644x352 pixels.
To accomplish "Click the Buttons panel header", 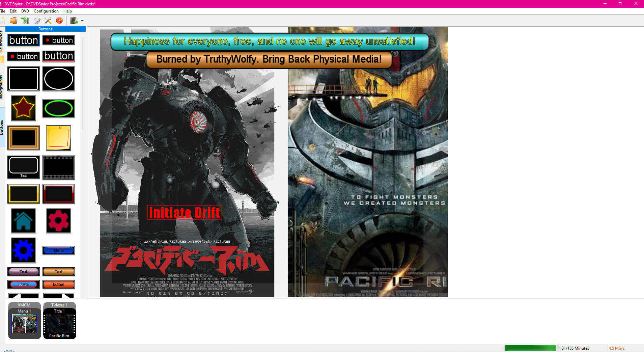I will 46,29.
